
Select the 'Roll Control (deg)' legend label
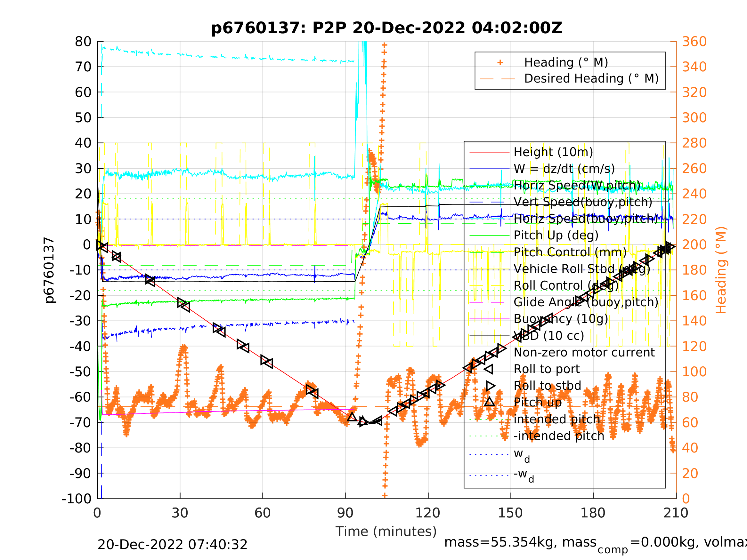566,285
